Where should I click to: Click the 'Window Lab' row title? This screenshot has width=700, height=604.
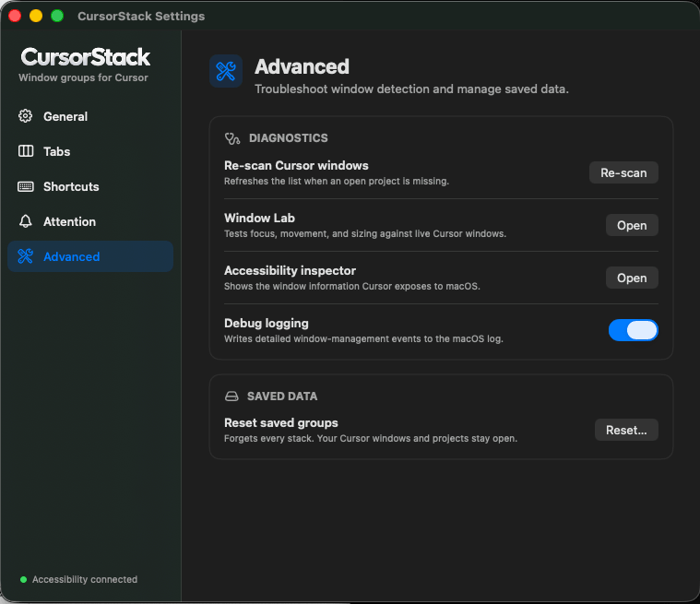pos(259,218)
